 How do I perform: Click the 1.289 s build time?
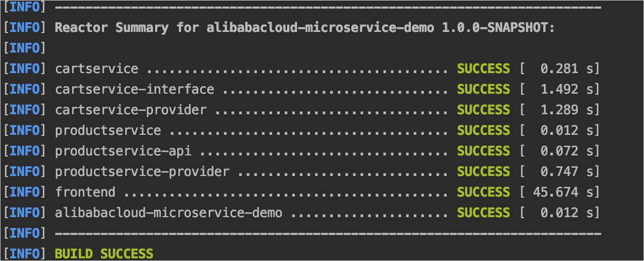(x=567, y=110)
